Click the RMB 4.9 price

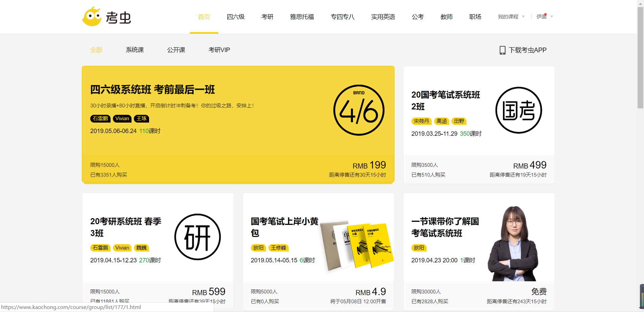(371, 292)
